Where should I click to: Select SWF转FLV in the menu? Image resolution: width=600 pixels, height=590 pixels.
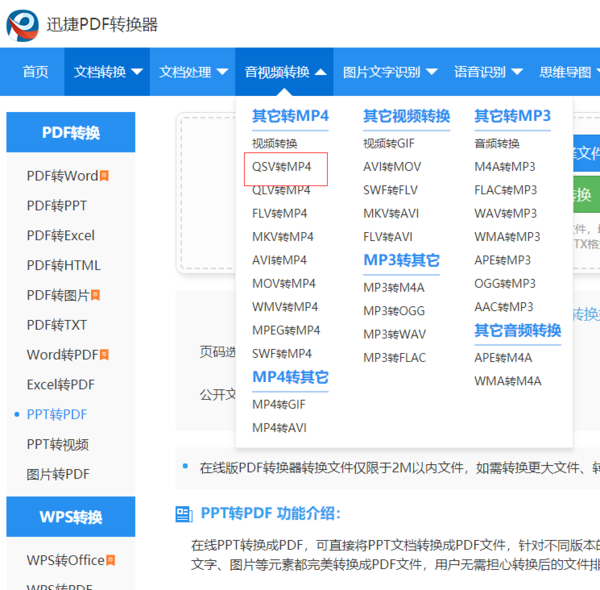(390, 190)
